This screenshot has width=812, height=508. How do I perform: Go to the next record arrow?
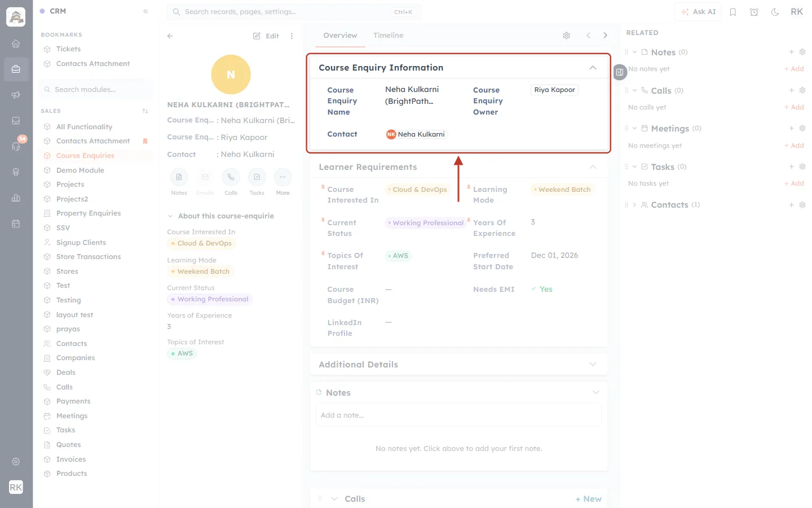tap(606, 36)
